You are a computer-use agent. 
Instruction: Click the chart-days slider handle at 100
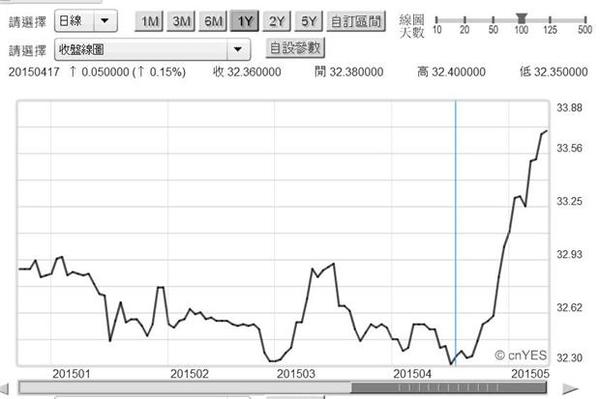pos(521,18)
